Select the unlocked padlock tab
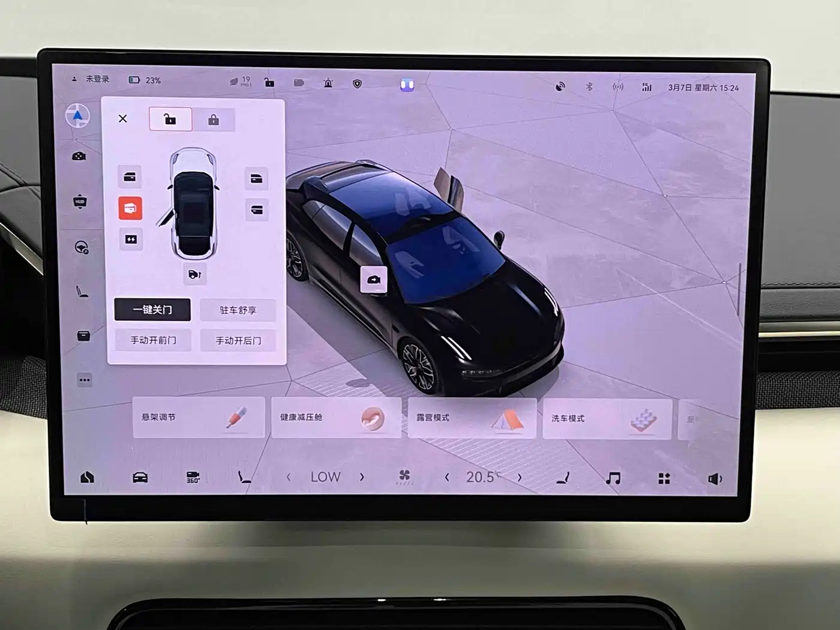 point(170,119)
